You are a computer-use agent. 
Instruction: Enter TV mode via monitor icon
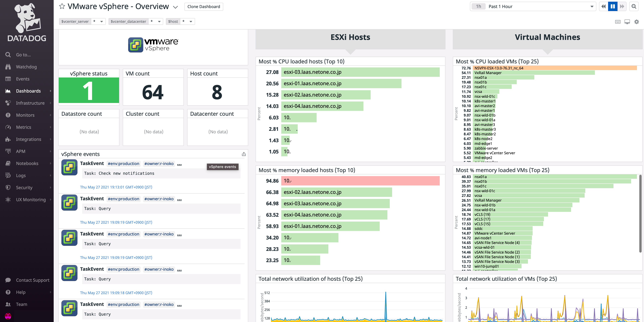pyautogui.click(x=627, y=22)
